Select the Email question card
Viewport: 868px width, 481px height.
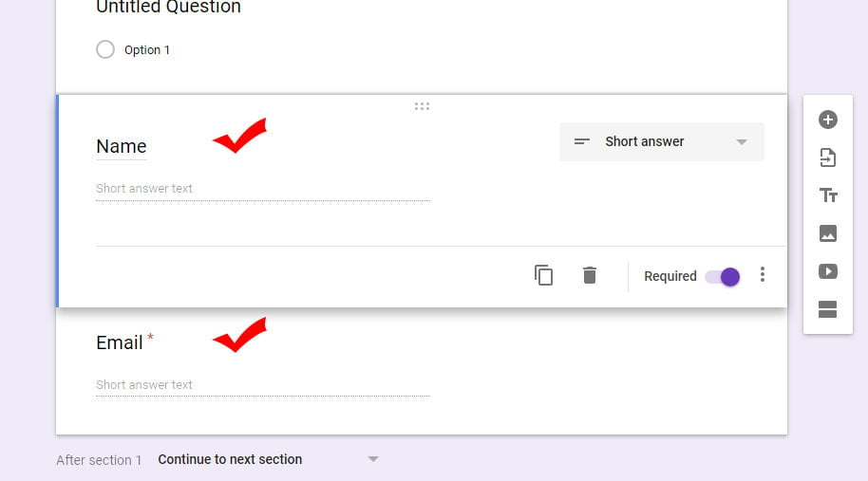pyautogui.click(x=422, y=370)
